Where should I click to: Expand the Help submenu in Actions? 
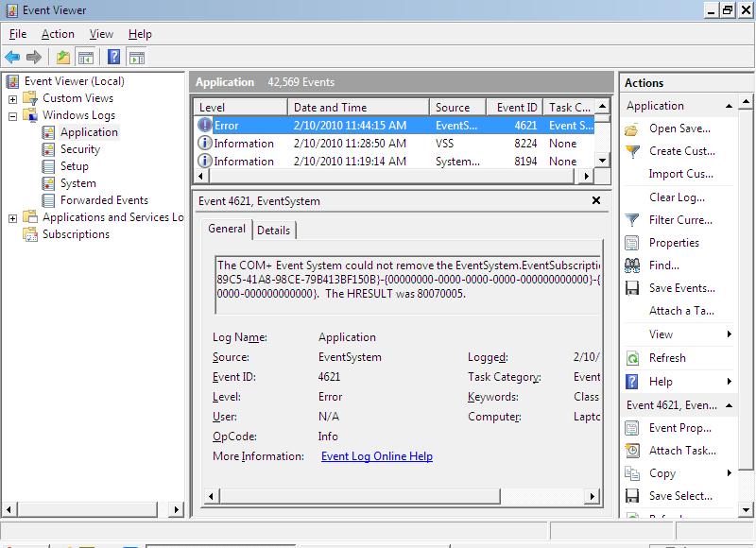[729, 382]
